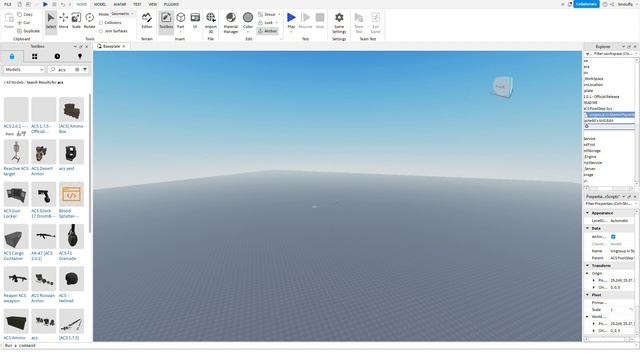Click the Undo arrow in title bar
The width and height of the screenshot is (640, 360).
63,4
